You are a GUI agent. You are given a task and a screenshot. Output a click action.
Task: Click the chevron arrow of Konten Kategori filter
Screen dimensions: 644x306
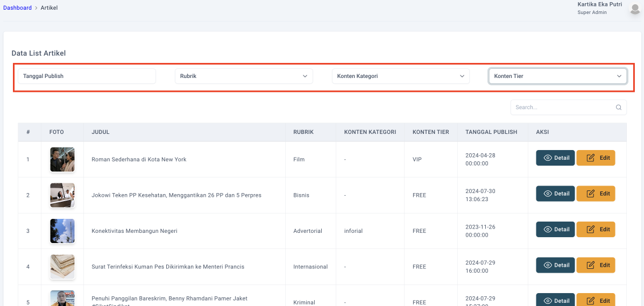pyautogui.click(x=462, y=76)
